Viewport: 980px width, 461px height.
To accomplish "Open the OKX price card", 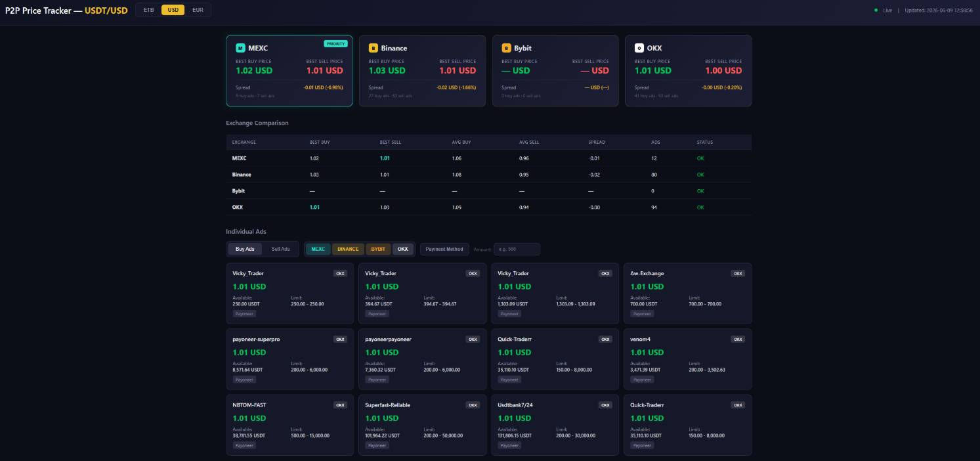I will 688,70.
